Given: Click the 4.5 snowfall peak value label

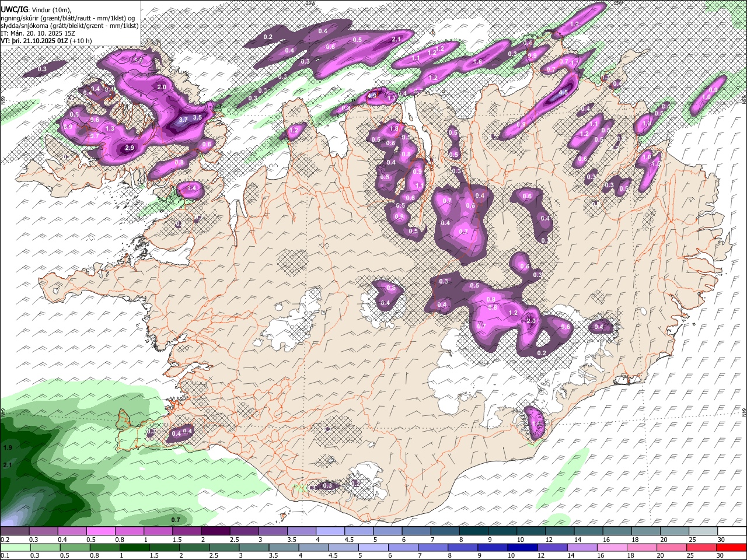Looking at the screenshot, I should tap(563, 93).
